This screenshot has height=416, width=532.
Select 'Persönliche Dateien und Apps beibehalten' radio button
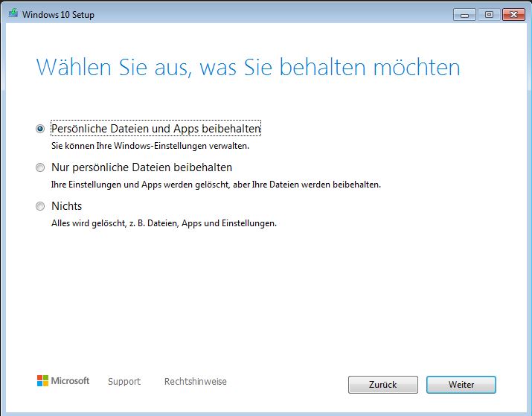[40, 129]
